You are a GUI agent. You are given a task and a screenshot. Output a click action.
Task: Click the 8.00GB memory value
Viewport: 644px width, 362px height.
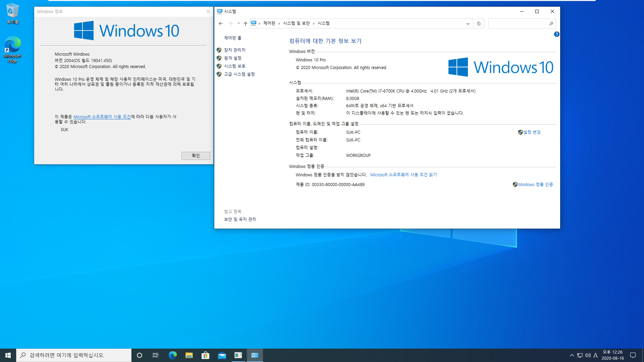point(353,99)
